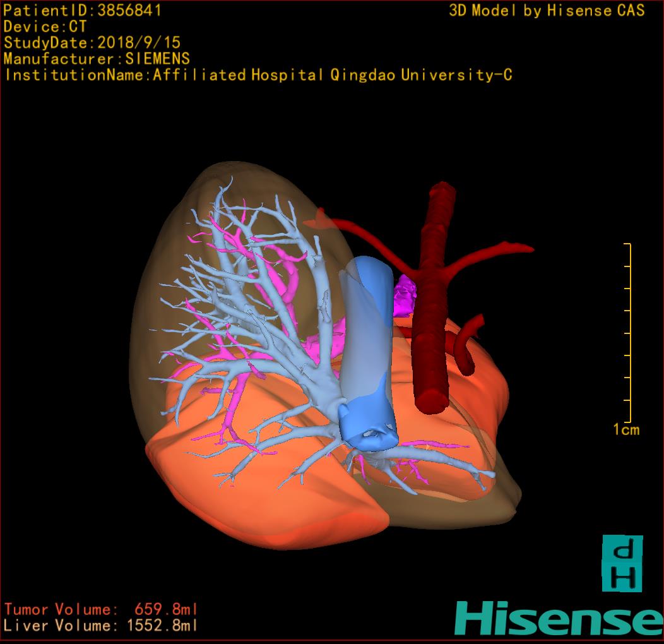This screenshot has height=644, width=664.
Task: Click the Manufacturer:SIEMENS label
Action: click(97, 59)
